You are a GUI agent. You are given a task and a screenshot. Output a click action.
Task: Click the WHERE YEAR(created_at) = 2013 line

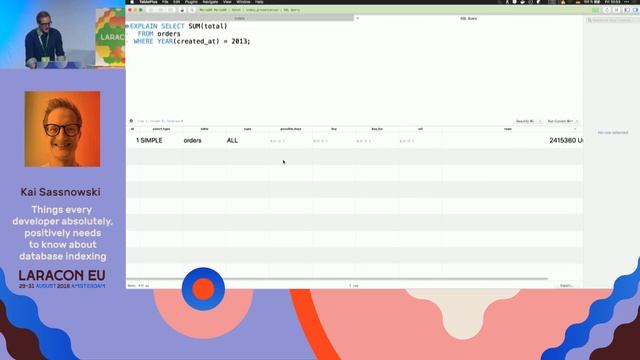(x=192, y=42)
